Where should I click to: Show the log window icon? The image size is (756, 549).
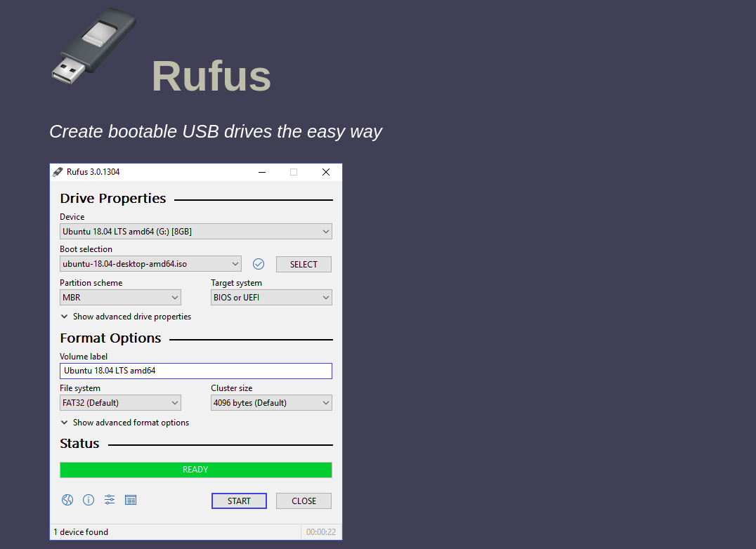[131, 500]
